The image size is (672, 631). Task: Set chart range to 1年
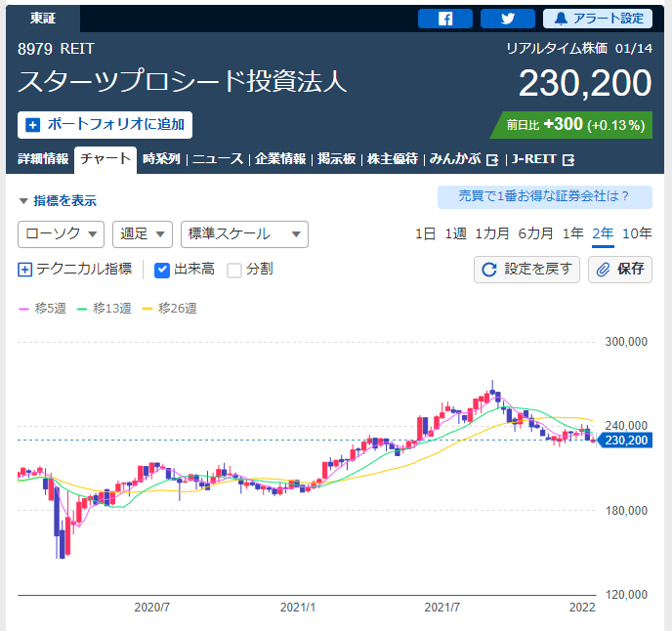pos(572,233)
